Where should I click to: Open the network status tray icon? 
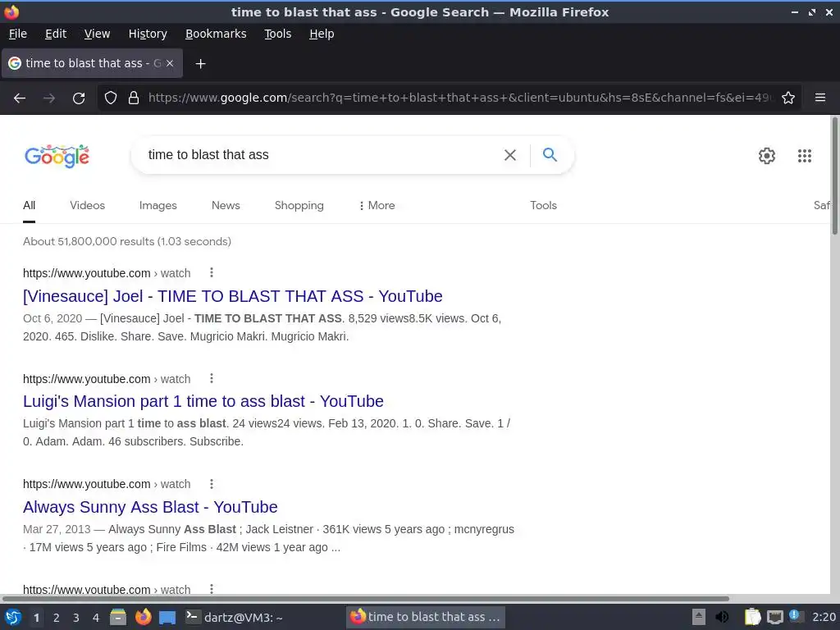[x=774, y=617]
